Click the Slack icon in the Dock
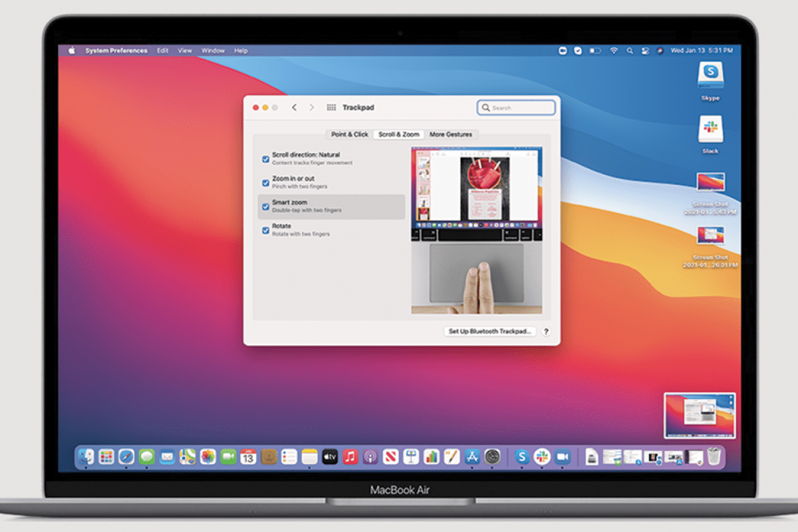The image size is (798, 532). (x=542, y=456)
